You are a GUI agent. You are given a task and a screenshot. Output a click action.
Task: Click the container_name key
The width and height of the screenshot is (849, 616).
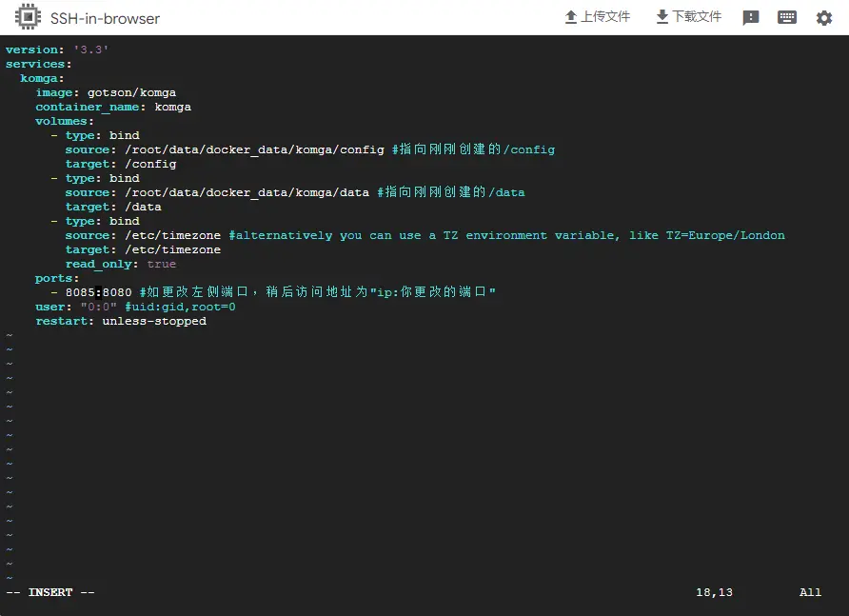[88, 108]
